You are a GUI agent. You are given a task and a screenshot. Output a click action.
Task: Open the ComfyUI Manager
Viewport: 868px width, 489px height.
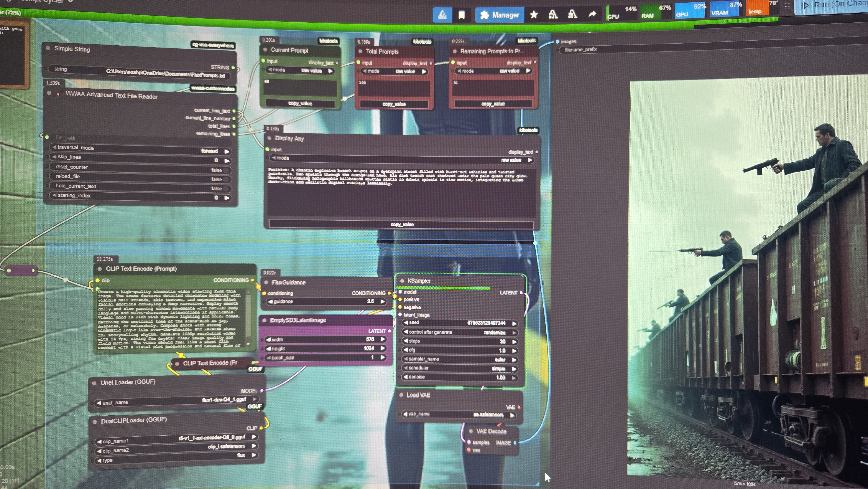tap(500, 15)
